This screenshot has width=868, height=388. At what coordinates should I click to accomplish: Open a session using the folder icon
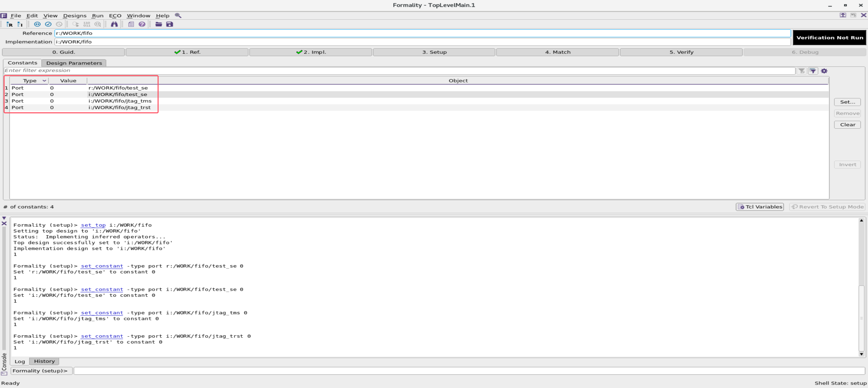pyautogui.click(x=158, y=24)
